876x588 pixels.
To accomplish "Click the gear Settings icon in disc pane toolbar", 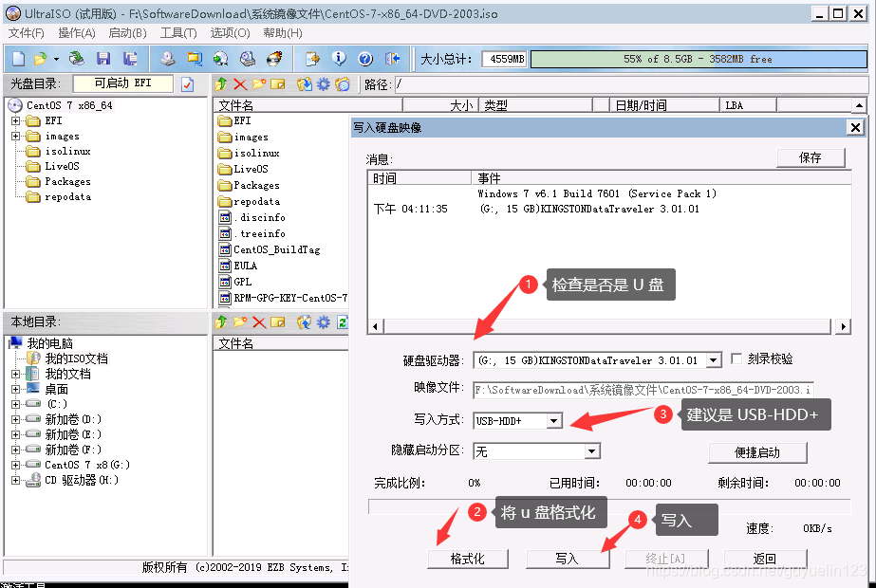I will (x=324, y=84).
